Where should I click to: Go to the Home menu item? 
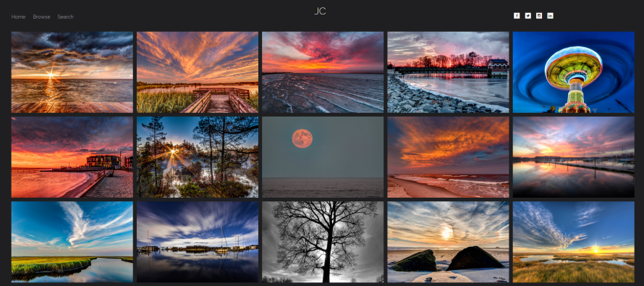(18, 17)
